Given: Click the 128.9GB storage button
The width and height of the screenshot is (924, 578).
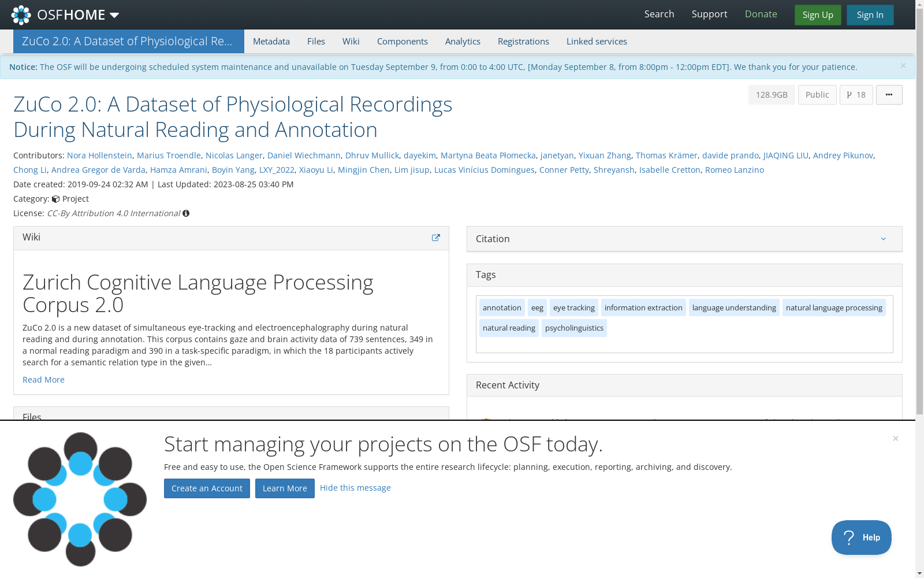Looking at the screenshot, I should coord(772,95).
